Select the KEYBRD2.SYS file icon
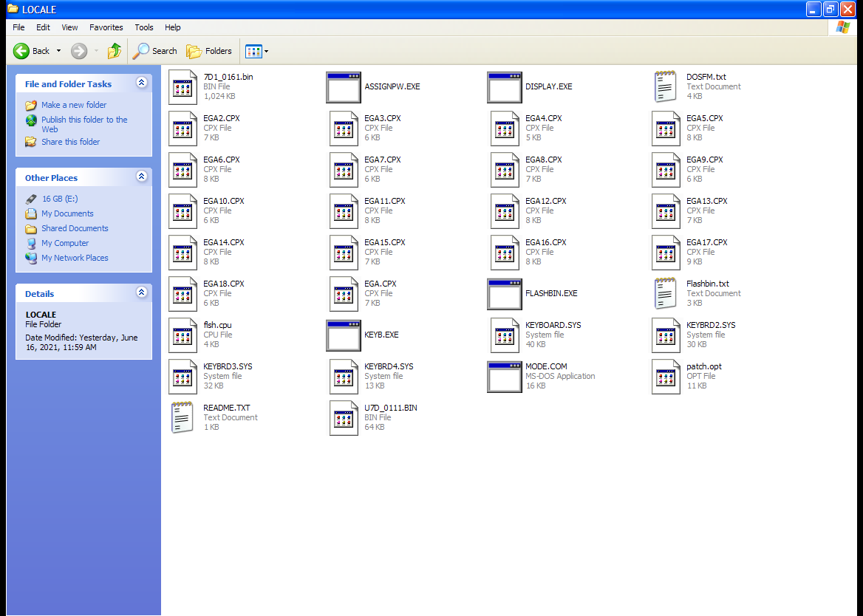Screen dimensions: 863x616 click(x=666, y=335)
